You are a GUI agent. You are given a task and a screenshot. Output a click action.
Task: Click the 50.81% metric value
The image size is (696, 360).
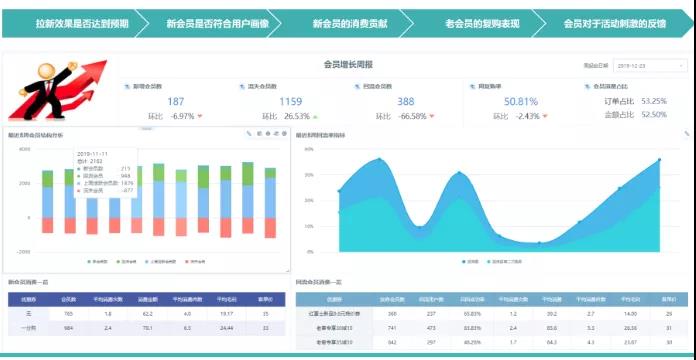[x=521, y=102]
